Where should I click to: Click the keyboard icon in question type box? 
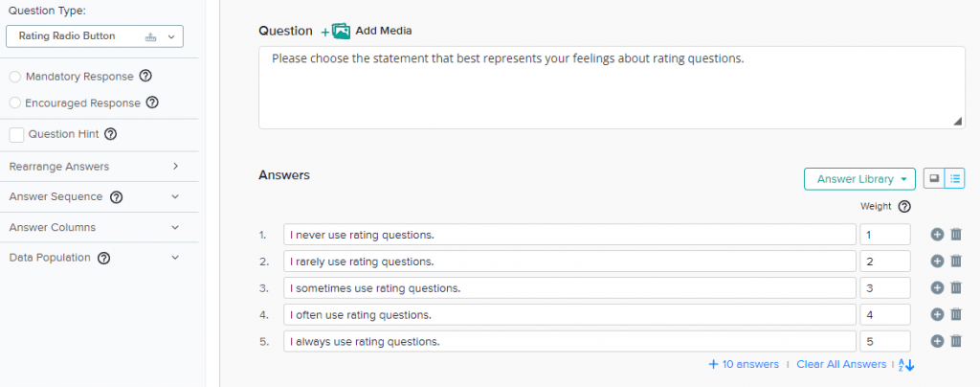(150, 37)
